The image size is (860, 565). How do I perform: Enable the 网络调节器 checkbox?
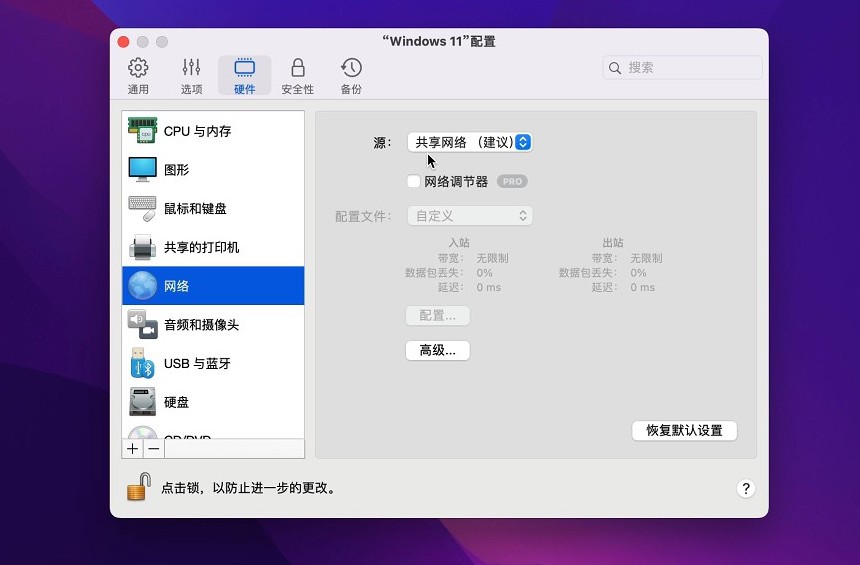(413, 182)
